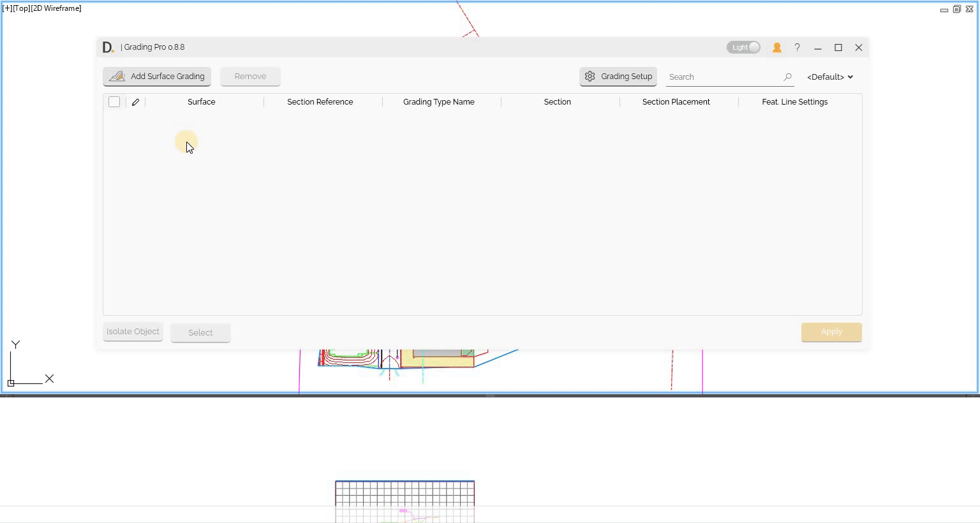Screen dimensions: 980x523
Task: Open help via the question mark icon
Action: (x=797, y=47)
